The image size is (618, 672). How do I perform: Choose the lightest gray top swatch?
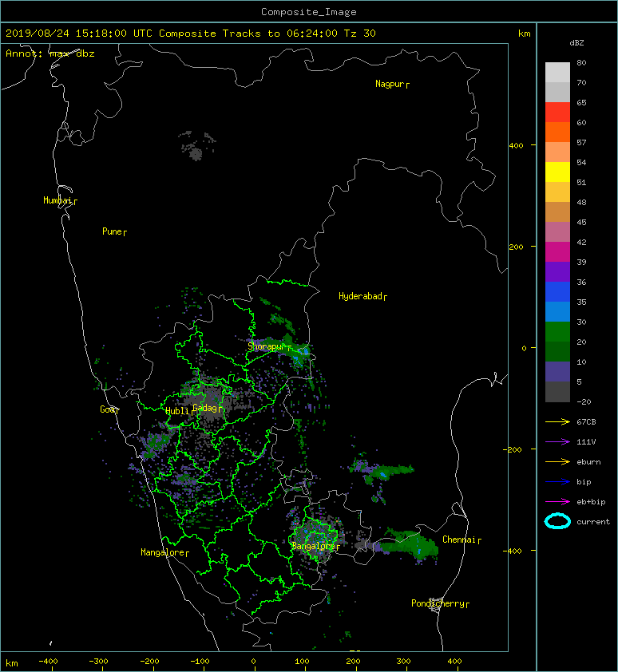point(557,73)
